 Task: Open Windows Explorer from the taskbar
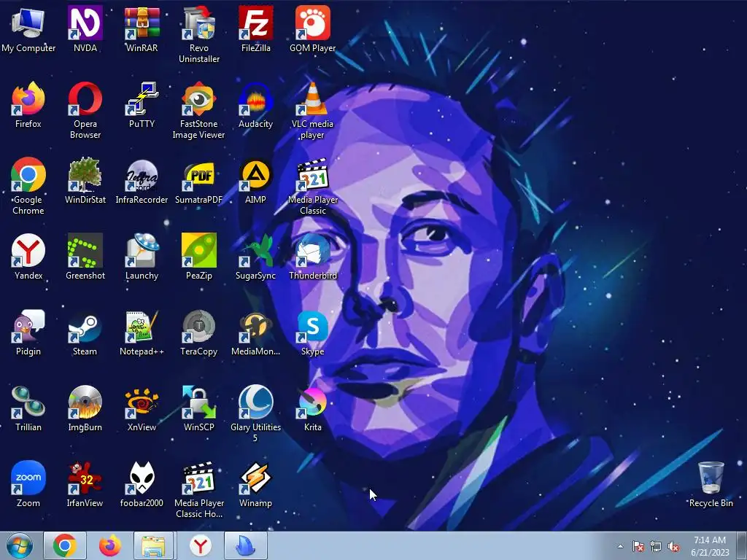pyautogui.click(x=155, y=545)
